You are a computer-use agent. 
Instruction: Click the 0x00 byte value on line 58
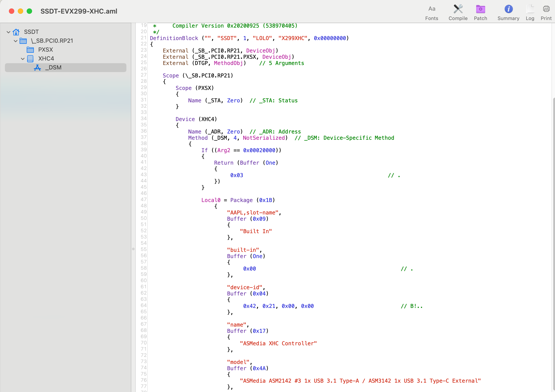tap(249, 269)
